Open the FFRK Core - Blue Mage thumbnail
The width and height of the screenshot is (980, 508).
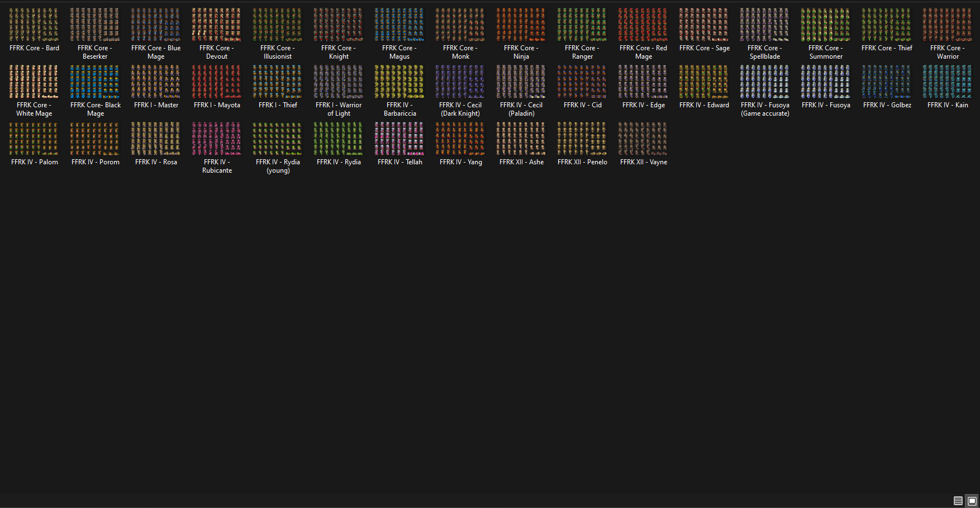[156, 25]
